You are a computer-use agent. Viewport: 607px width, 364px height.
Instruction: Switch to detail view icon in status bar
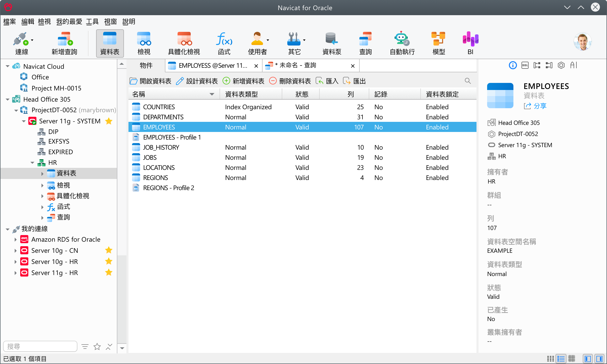click(x=561, y=359)
